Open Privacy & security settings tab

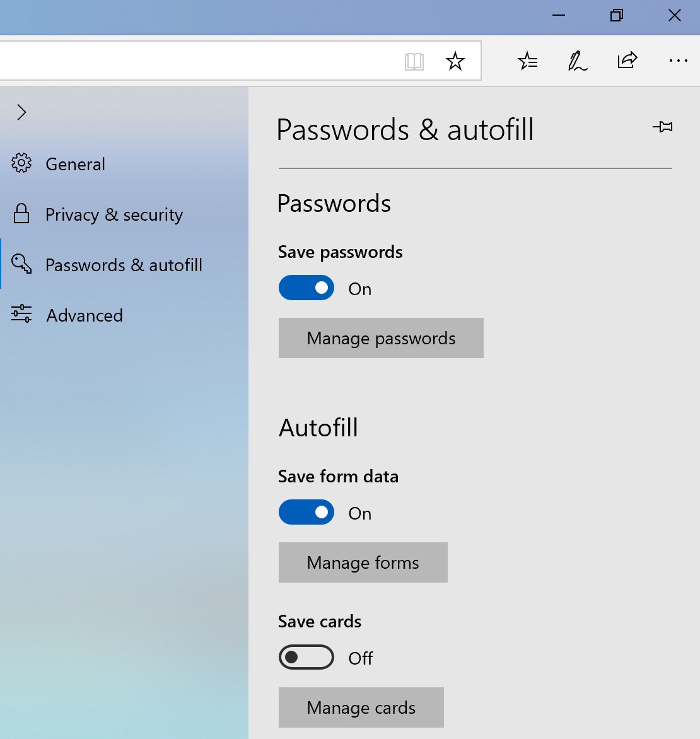click(x=114, y=214)
